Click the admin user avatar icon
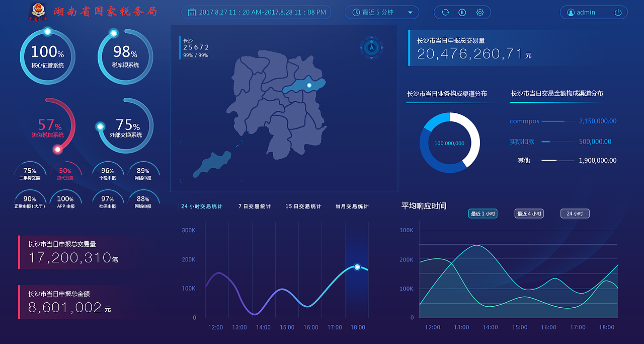The height and width of the screenshot is (344, 644). point(571,12)
